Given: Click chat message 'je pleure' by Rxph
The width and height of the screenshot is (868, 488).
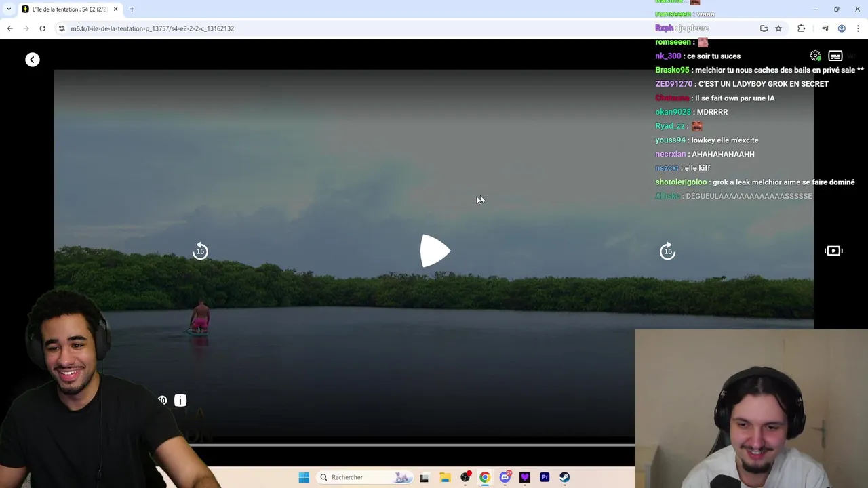Looking at the screenshot, I should (694, 28).
